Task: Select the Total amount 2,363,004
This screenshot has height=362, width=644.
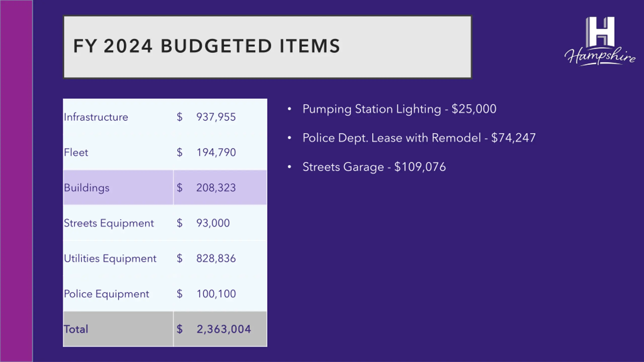Action: pos(224,329)
